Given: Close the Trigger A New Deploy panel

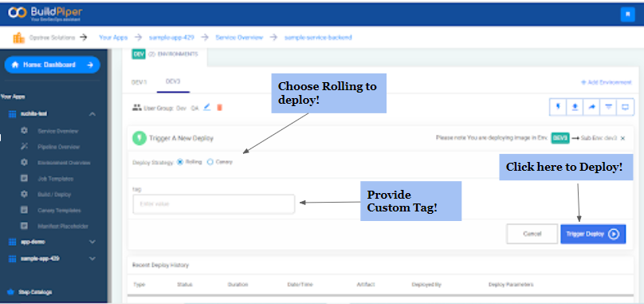Looking at the screenshot, I should (x=623, y=139).
